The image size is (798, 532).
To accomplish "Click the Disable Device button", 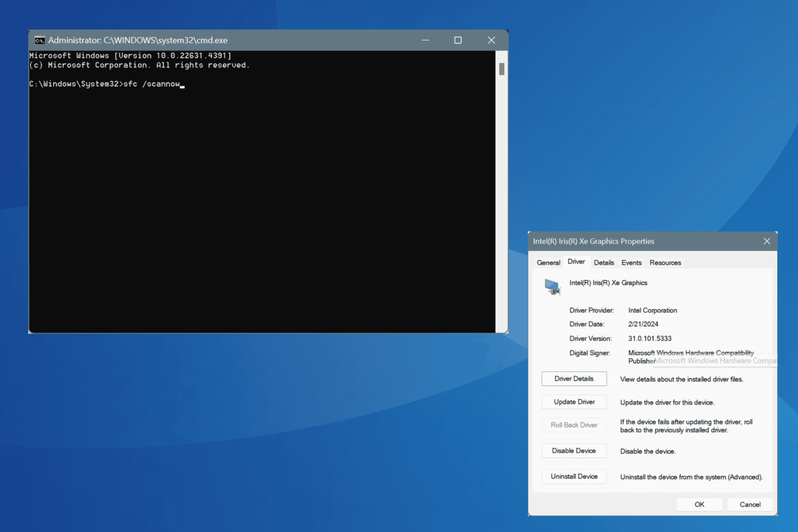I will pos(574,450).
